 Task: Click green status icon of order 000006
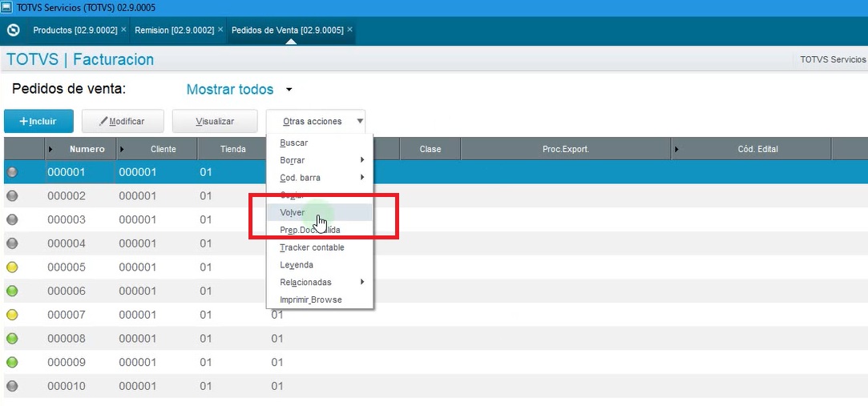[x=12, y=291]
